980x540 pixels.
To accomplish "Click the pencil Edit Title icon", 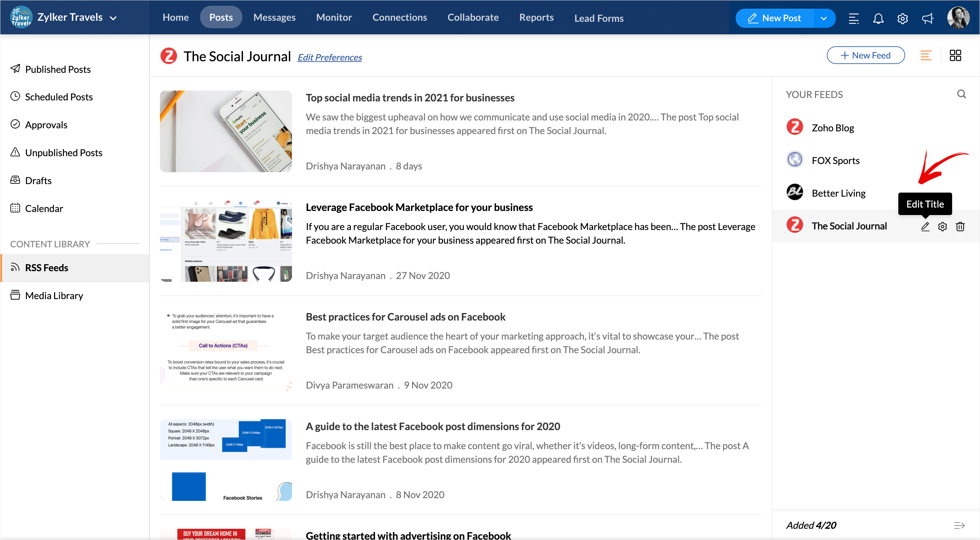I will [x=925, y=226].
